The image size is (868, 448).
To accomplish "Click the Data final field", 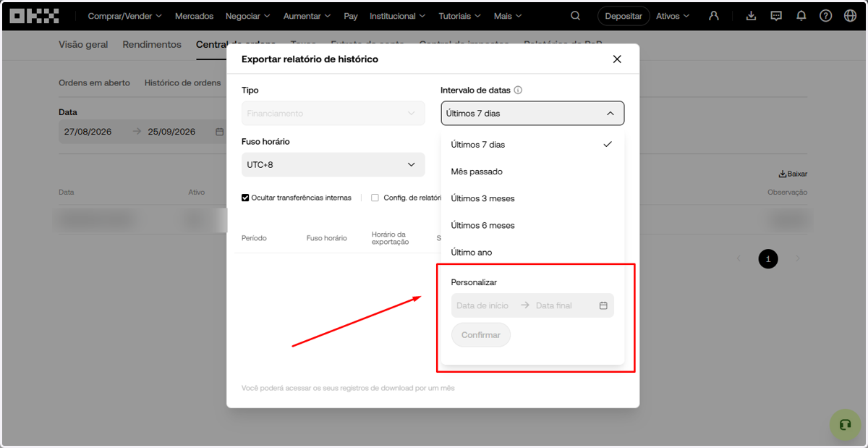I will (554, 305).
